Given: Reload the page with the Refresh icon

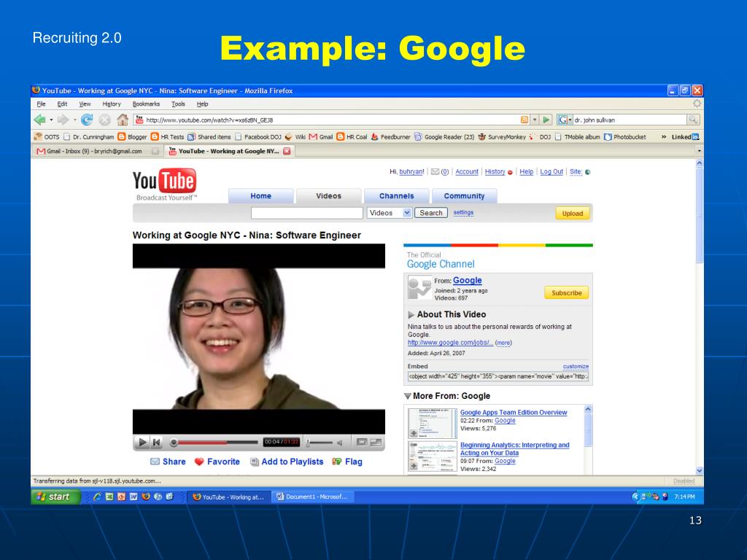Looking at the screenshot, I should 87,120.
